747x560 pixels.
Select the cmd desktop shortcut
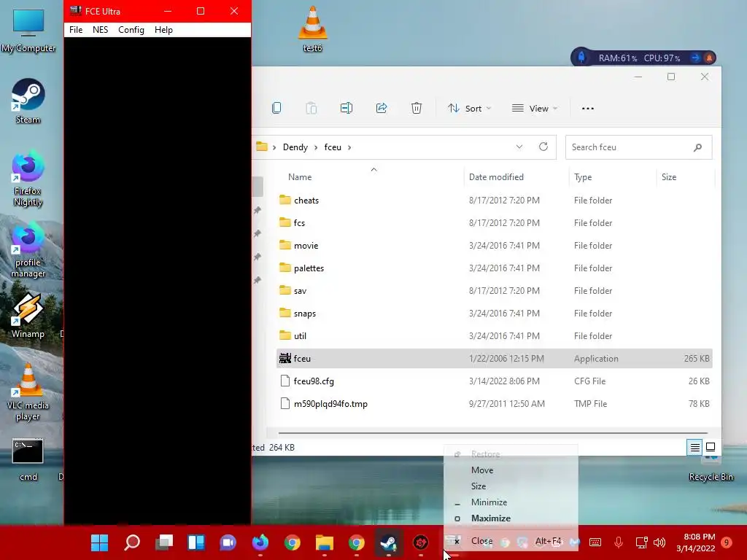[28, 459]
